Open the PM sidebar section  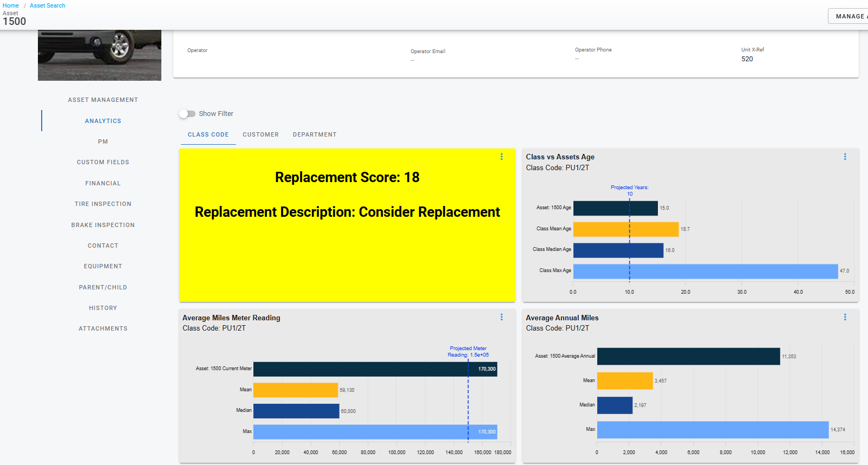(103, 141)
